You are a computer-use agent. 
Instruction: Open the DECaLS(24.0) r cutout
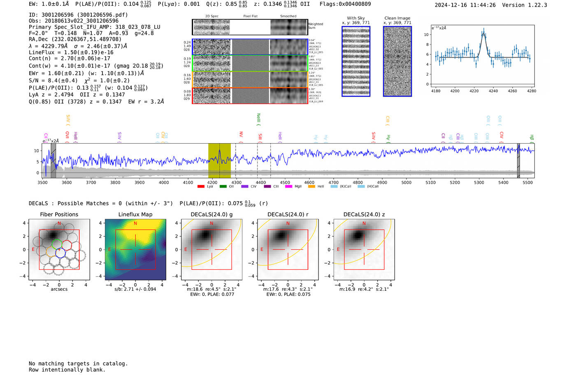pyautogui.click(x=288, y=249)
